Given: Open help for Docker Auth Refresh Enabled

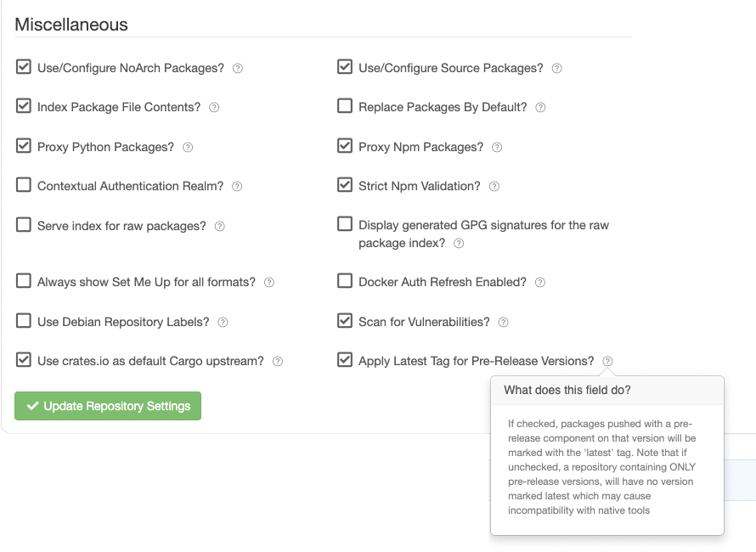Looking at the screenshot, I should click(540, 283).
